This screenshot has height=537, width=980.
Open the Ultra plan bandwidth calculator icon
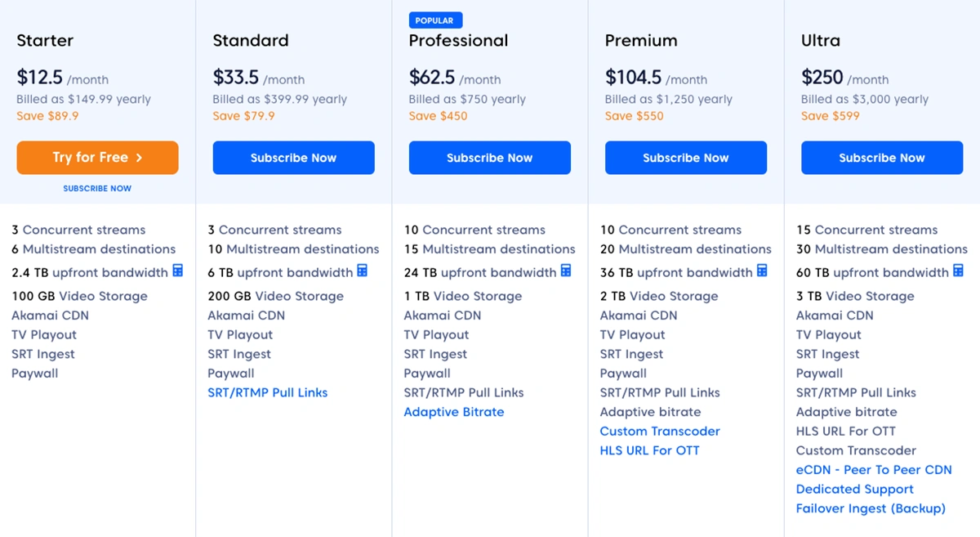coord(958,271)
